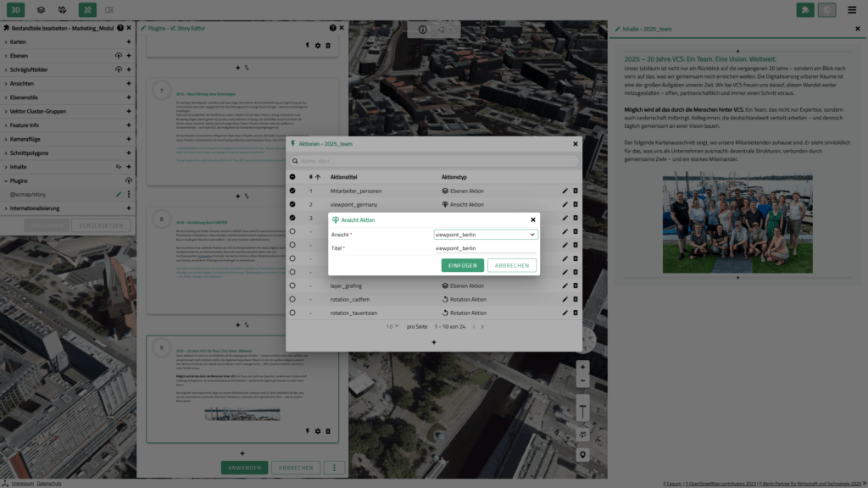Select the Schnittpolygone tree item
The width and height of the screenshot is (868, 488).
click(x=29, y=153)
